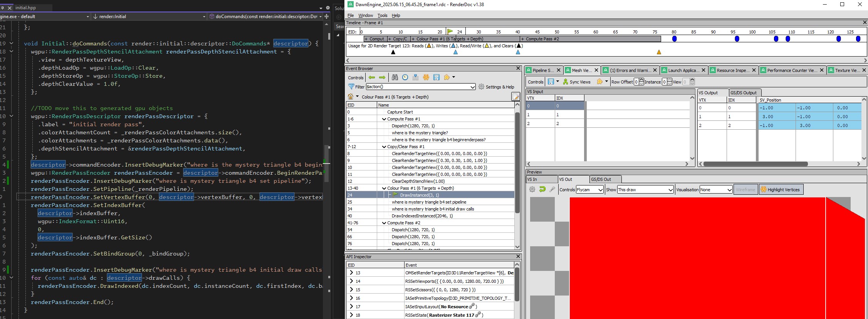Click the Mesh Viewer save floppy icon
The image size is (868, 319).
pyautogui.click(x=551, y=82)
